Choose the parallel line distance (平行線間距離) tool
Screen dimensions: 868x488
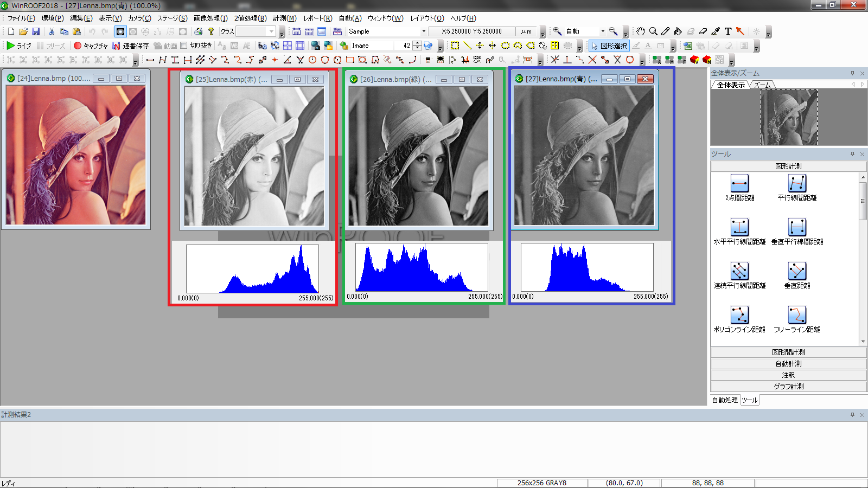click(x=797, y=188)
